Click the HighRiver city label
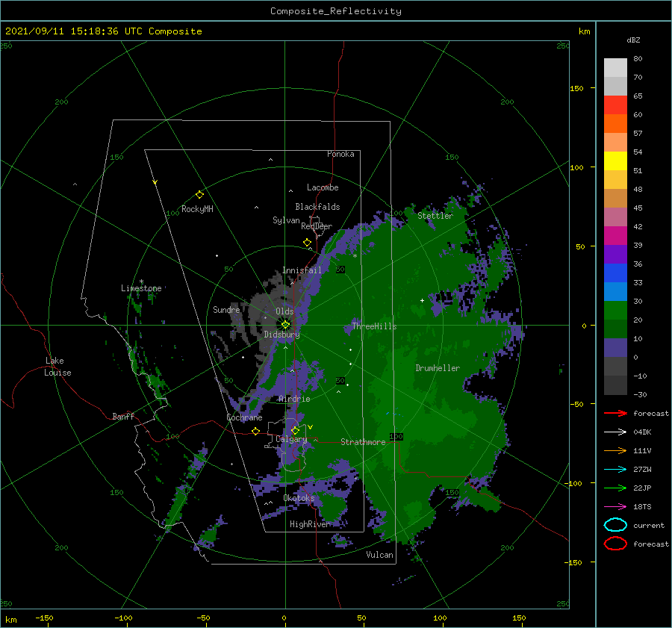Image resolution: width=672 pixels, height=628 pixels. [x=309, y=524]
